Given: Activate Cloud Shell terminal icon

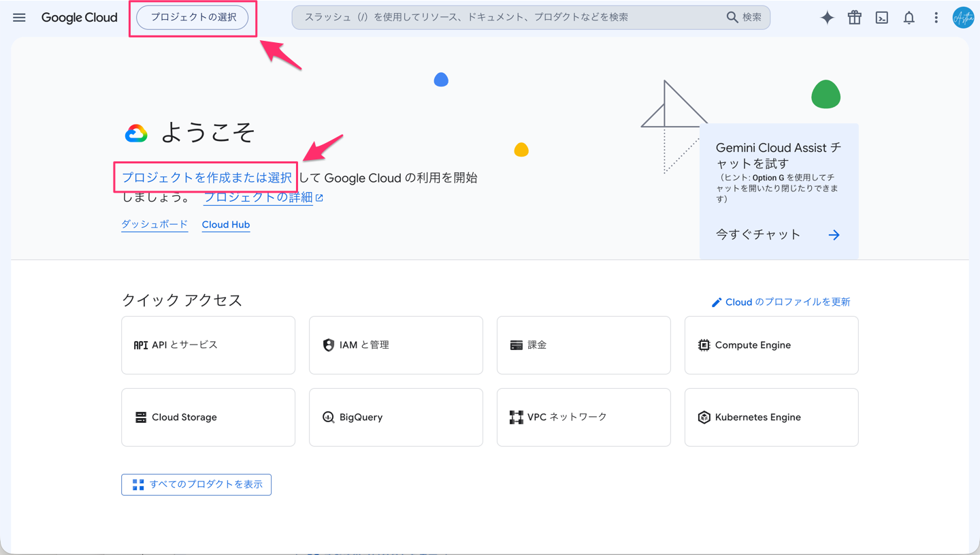Looking at the screenshot, I should [882, 18].
